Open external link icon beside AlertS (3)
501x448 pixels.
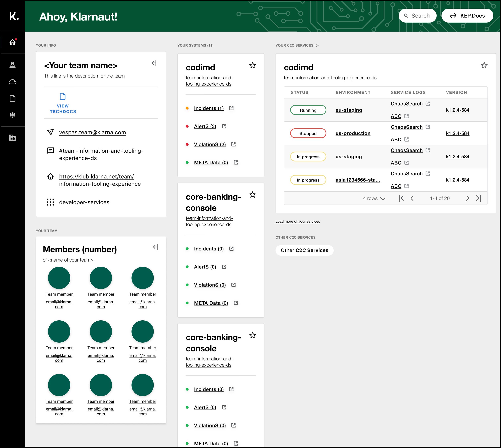click(224, 126)
